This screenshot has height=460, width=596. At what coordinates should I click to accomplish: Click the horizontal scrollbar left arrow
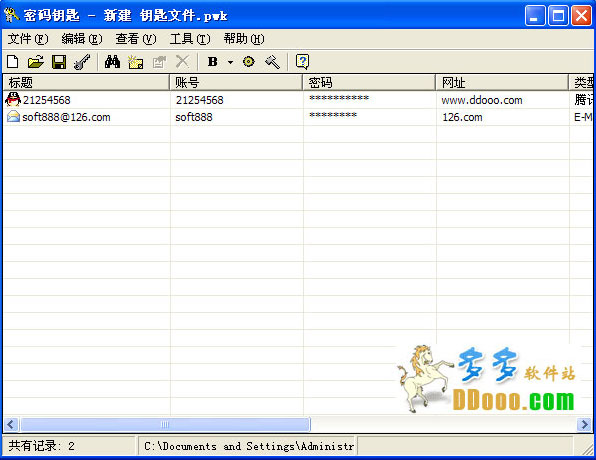pos(11,424)
